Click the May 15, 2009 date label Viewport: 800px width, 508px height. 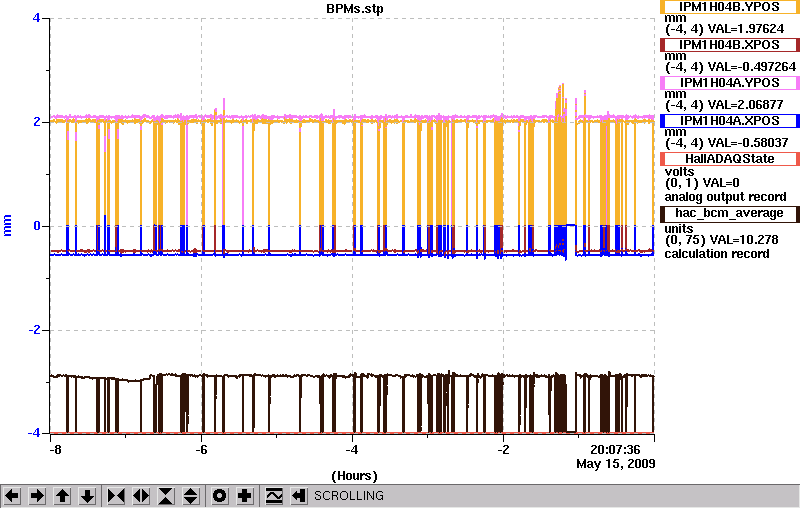(616, 464)
